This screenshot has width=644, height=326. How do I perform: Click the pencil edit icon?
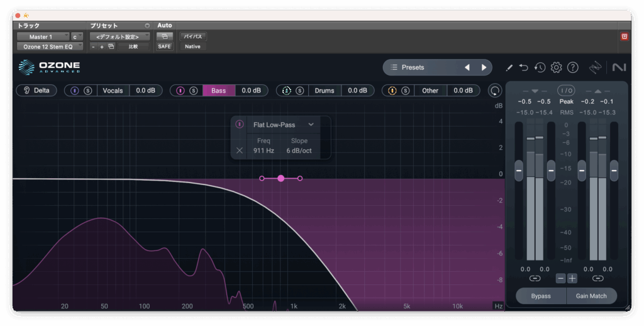[509, 67]
